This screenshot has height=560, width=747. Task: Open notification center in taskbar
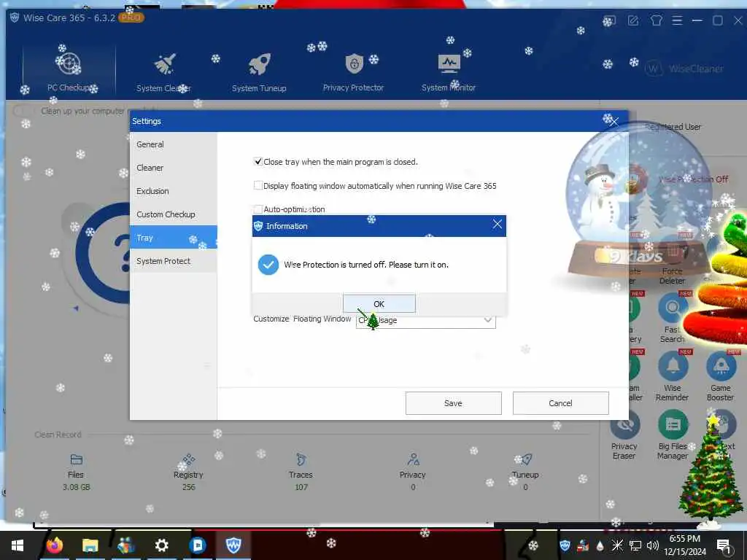724,546
